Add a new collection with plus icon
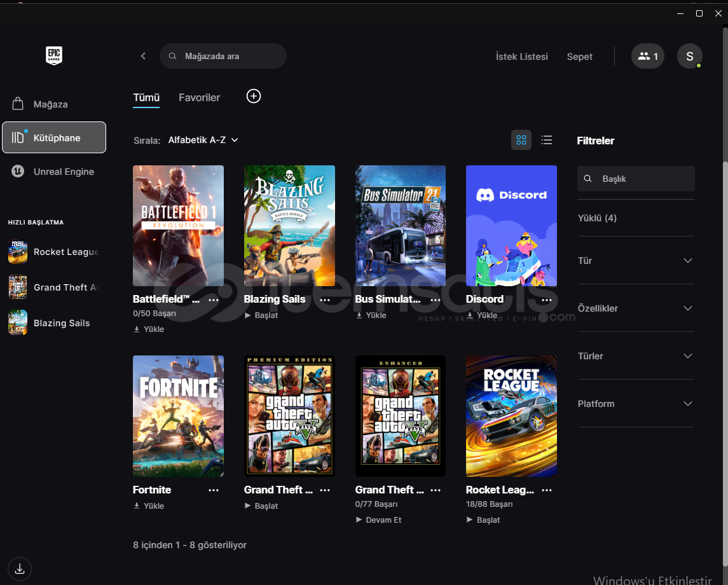 (x=254, y=96)
